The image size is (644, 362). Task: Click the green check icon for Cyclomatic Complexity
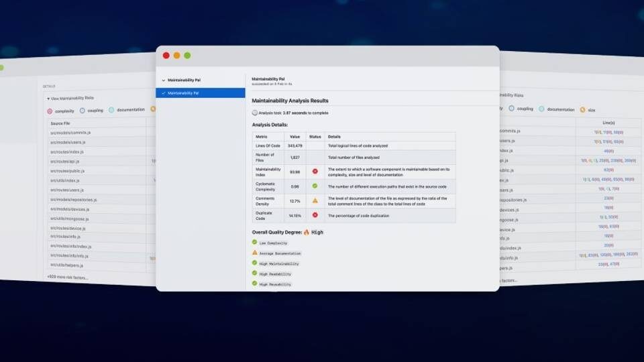[x=315, y=186]
